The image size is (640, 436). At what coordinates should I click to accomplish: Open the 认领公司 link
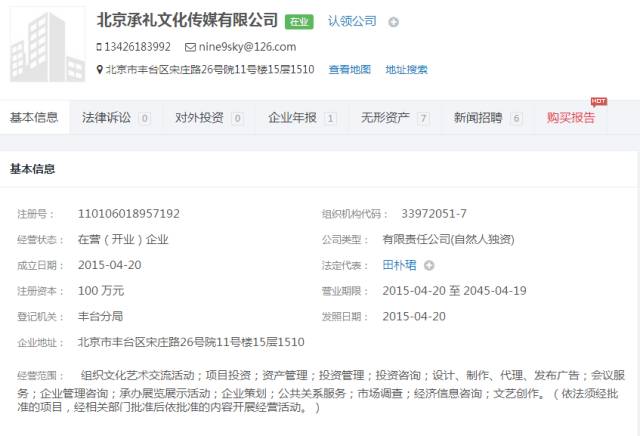pyautogui.click(x=352, y=21)
